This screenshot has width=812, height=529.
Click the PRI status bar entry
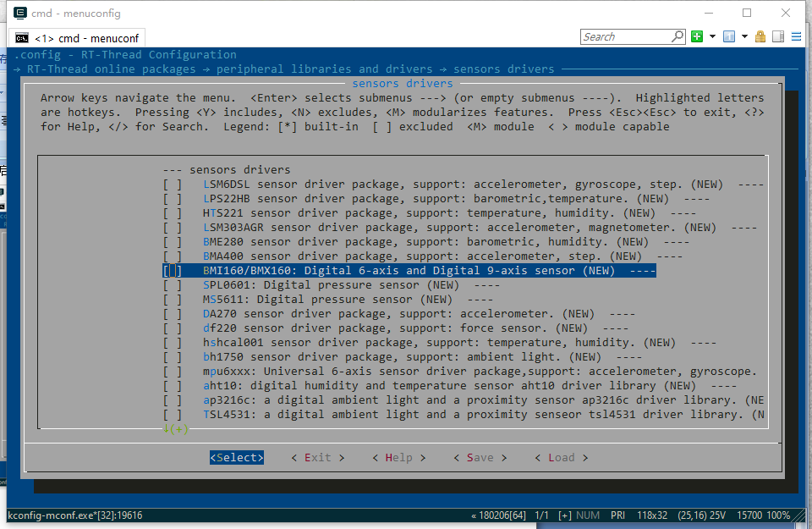pos(617,515)
